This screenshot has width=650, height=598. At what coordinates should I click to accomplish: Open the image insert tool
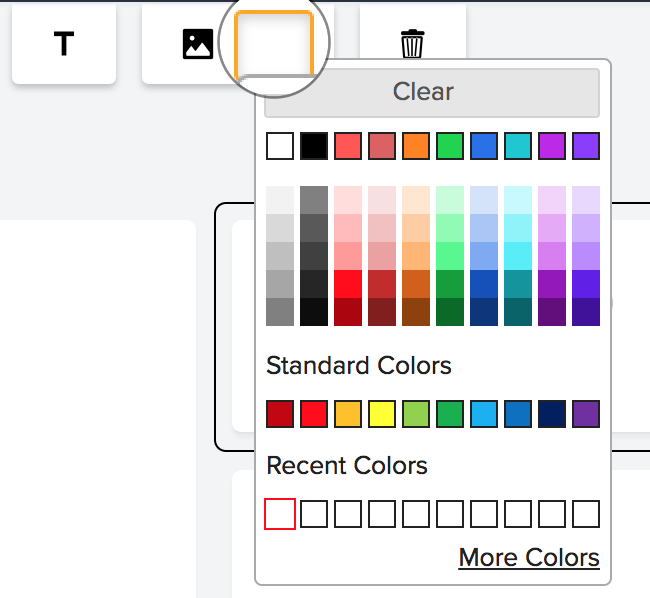coord(198,44)
